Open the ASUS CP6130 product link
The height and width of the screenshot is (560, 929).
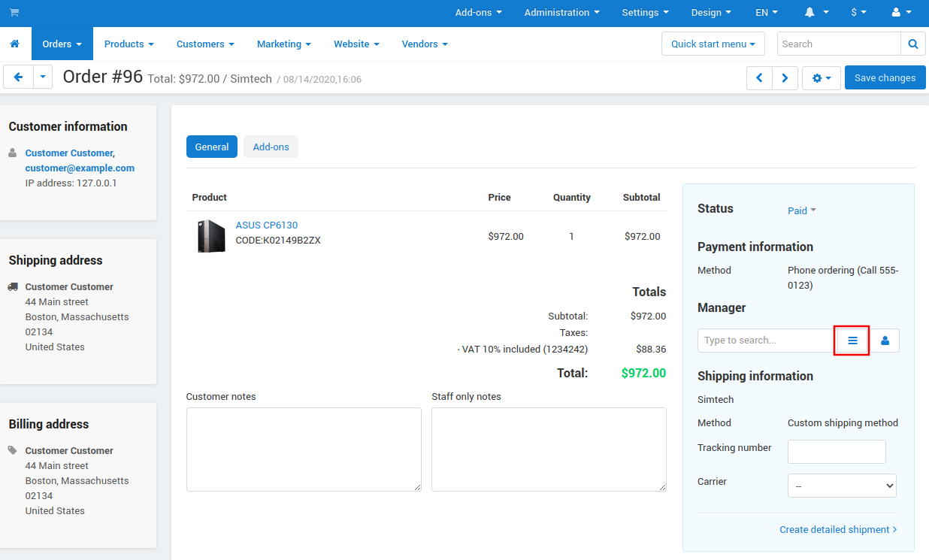point(267,226)
